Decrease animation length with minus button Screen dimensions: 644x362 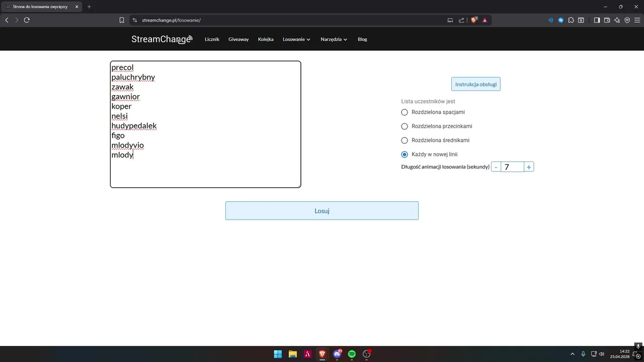coord(496,167)
